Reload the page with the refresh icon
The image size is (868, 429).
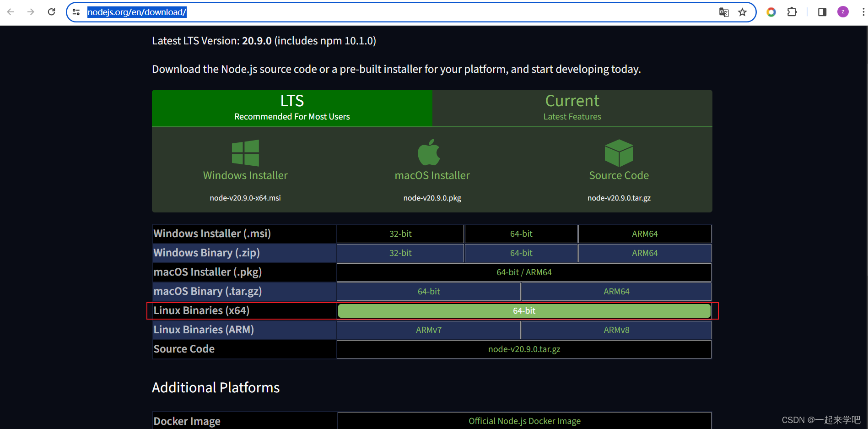tap(51, 12)
